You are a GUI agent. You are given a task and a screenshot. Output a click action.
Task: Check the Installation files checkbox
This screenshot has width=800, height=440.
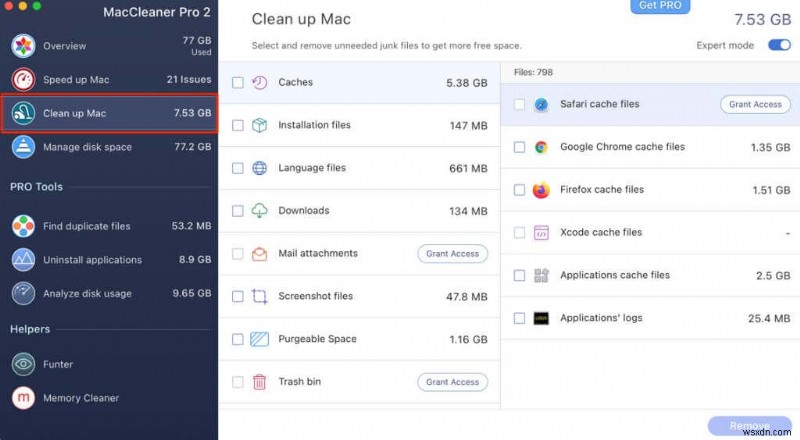[x=238, y=126]
